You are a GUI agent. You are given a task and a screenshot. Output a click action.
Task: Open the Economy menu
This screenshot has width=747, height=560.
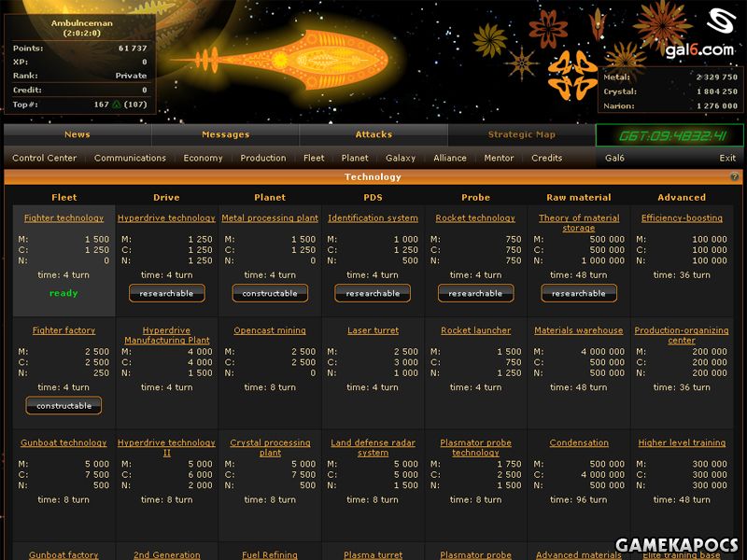click(x=203, y=158)
